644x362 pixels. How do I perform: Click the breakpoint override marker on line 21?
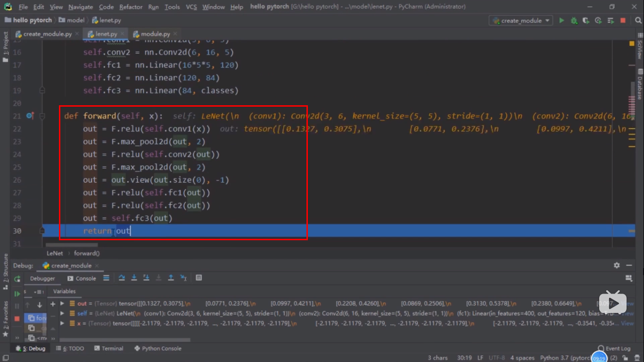(x=30, y=116)
